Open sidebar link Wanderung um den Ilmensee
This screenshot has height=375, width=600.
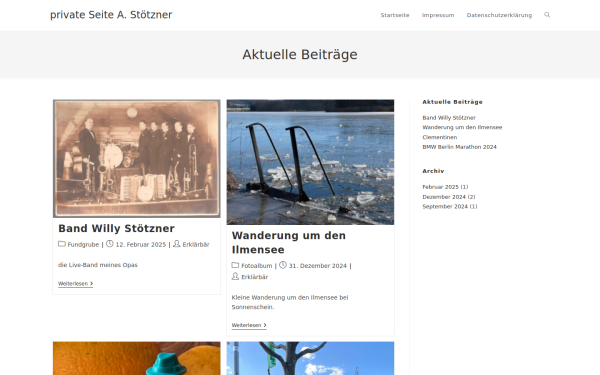point(462,127)
